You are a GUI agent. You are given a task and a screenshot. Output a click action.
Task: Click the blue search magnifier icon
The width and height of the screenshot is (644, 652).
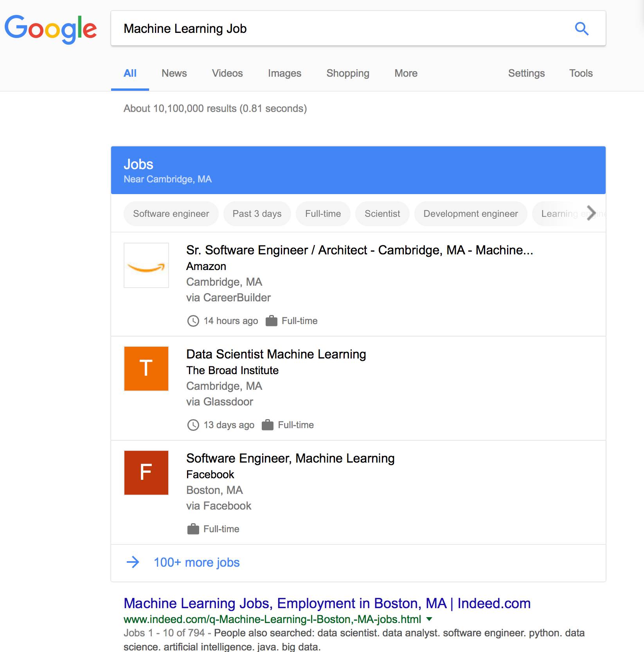581,29
